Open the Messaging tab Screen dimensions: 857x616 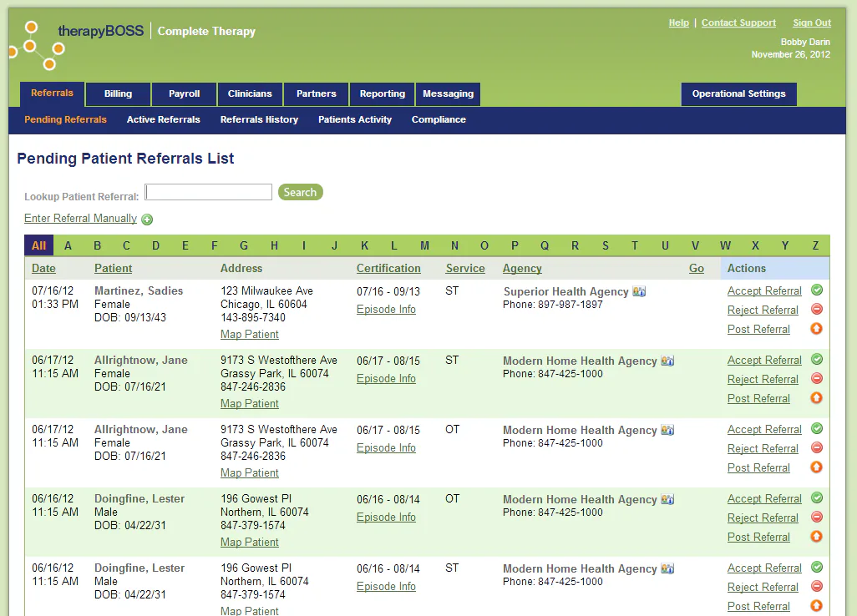coord(449,94)
